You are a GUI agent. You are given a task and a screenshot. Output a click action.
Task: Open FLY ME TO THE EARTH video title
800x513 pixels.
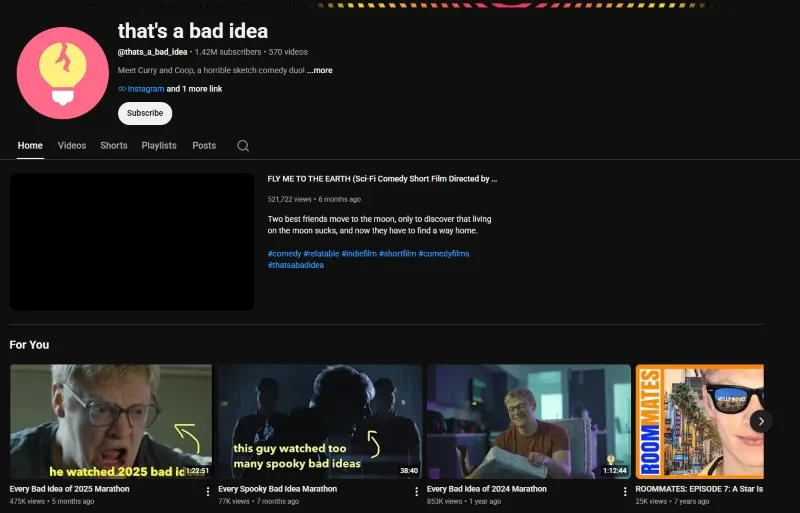pyautogui.click(x=382, y=179)
